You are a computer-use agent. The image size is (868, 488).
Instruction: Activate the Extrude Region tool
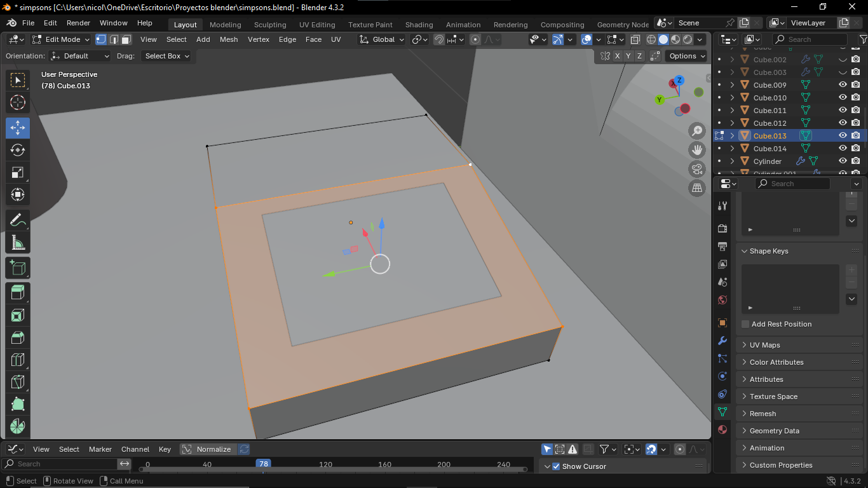(x=18, y=293)
